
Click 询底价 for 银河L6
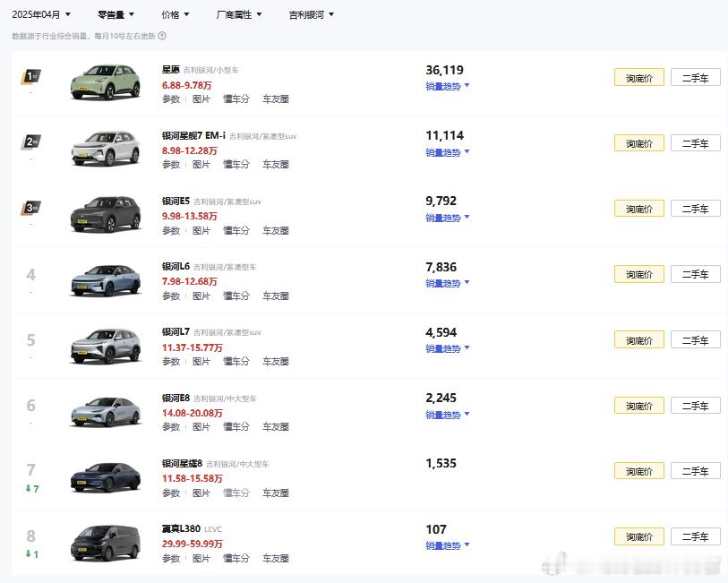(638, 274)
